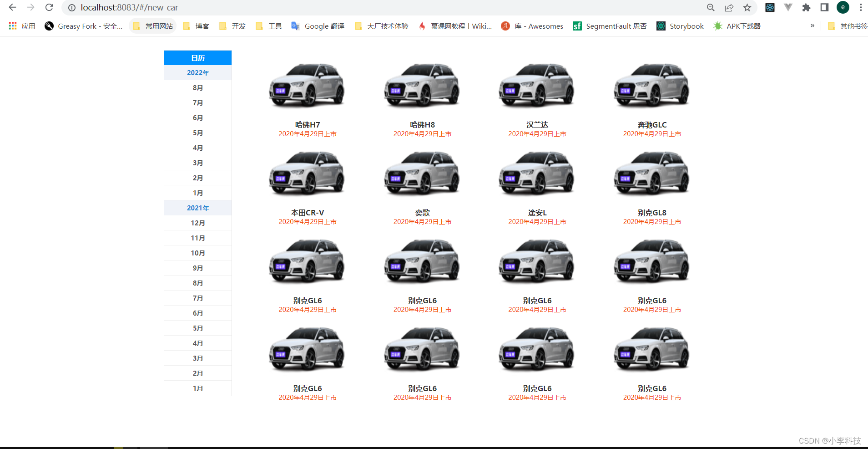The height and width of the screenshot is (449, 868).
Task: Open the React DevTools extension icon
Action: (x=770, y=7)
